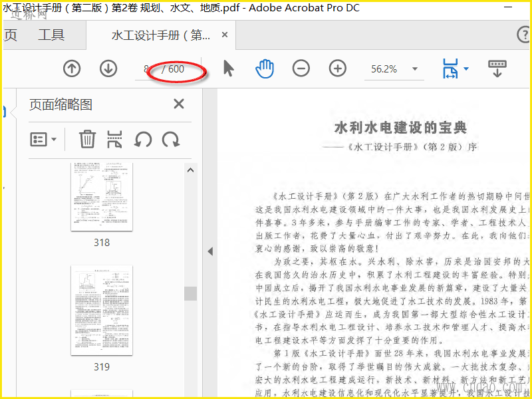Click the fit-width page display icon
This screenshot has height=399, width=532.
(450, 69)
